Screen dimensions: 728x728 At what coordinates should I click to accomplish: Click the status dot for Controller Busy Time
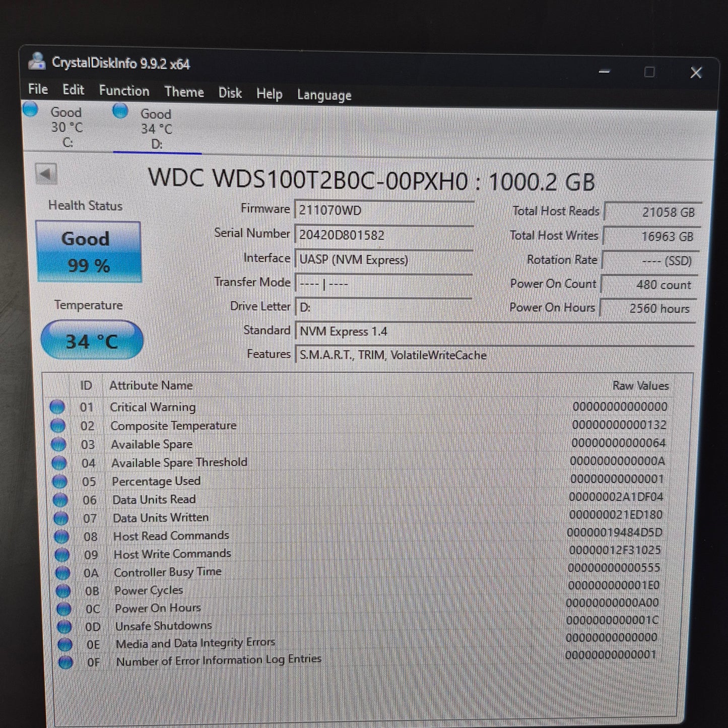pyautogui.click(x=62, y=573)
